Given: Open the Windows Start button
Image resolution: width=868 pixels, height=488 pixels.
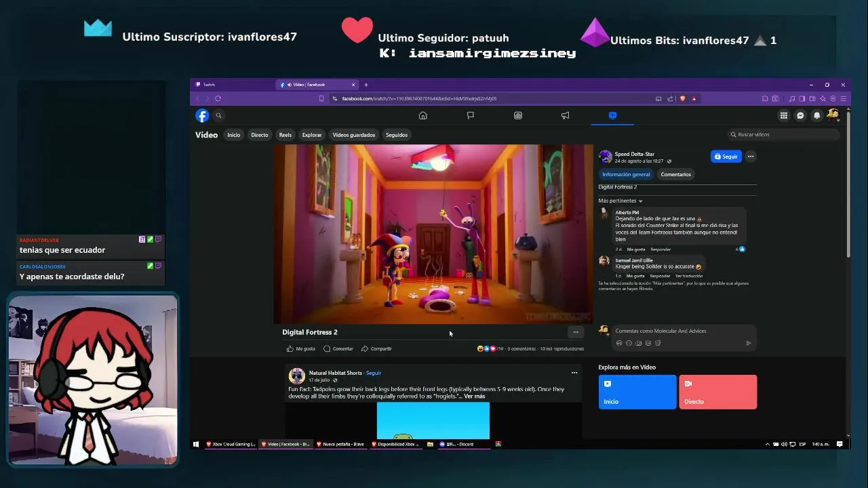Looking at the screenshot, I should pyautogui.click(x=196, y=444).
